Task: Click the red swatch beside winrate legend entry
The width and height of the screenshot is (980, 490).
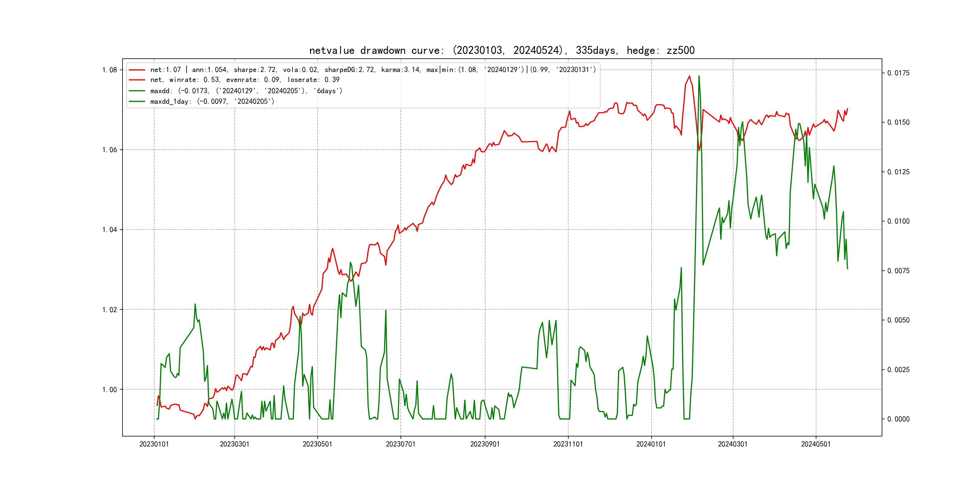Action: coord(137,80)
